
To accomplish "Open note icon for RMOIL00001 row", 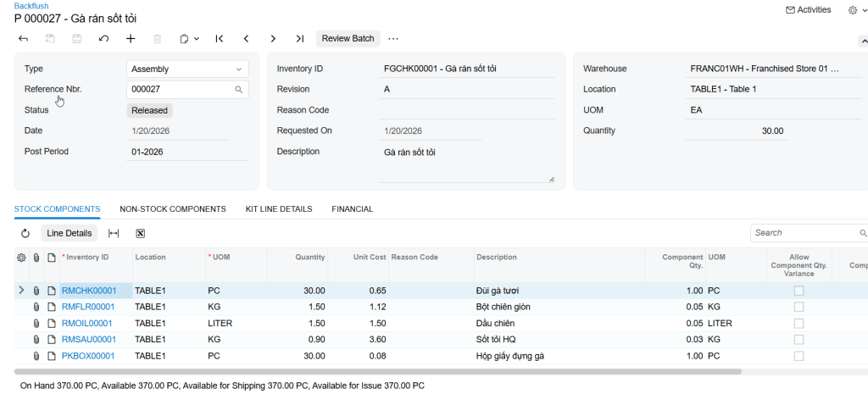I will [x=52, y=323].
